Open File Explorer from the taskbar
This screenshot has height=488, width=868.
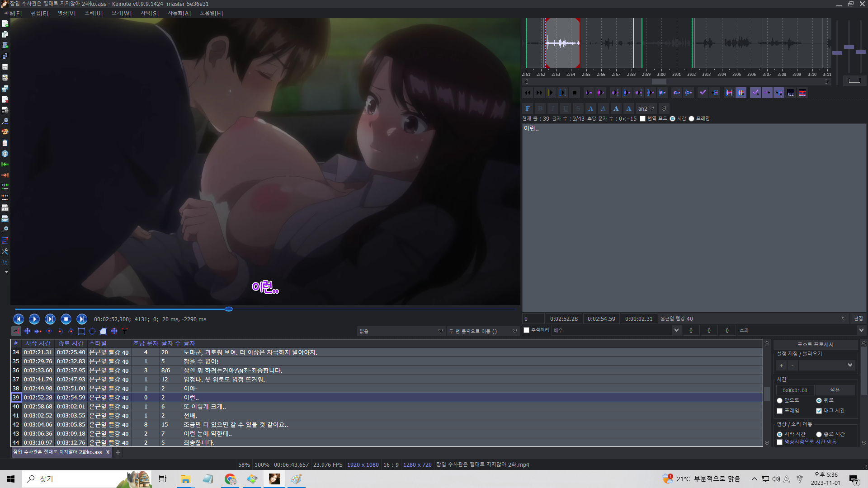tap(185, 479)
